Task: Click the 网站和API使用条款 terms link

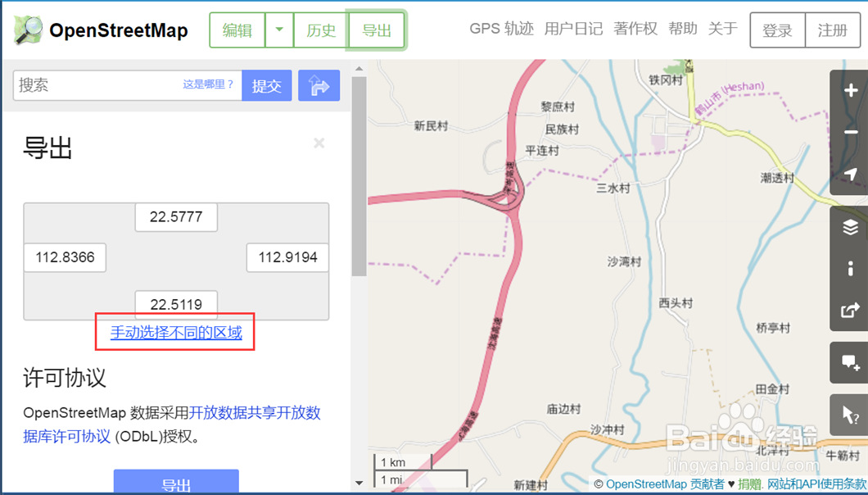Action: pos(816,484)
